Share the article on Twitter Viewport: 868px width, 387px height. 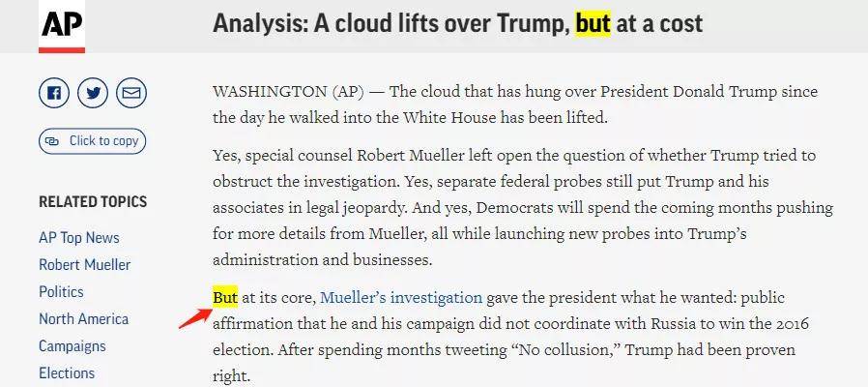point(93,93)
